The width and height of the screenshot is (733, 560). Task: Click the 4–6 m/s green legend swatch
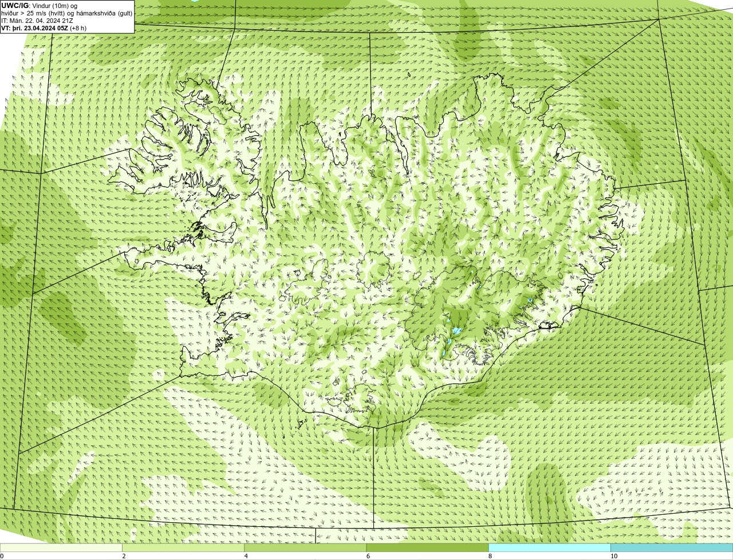[x=305, y=548]
